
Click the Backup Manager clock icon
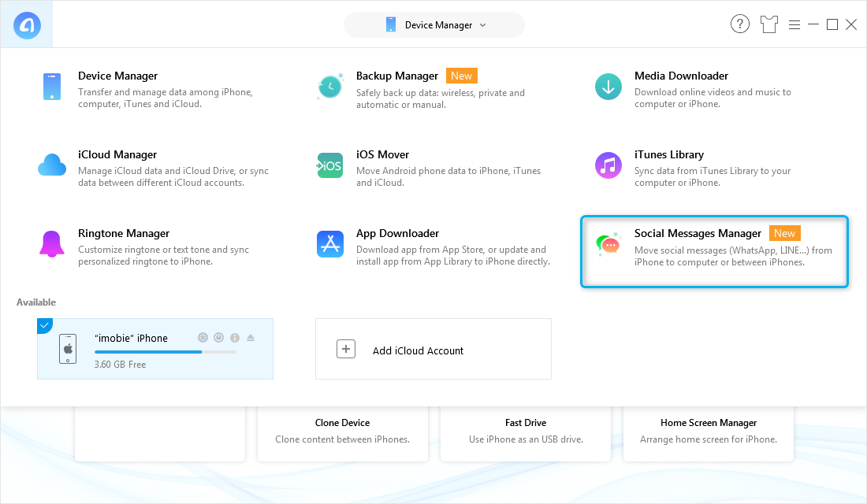point(330,87)
